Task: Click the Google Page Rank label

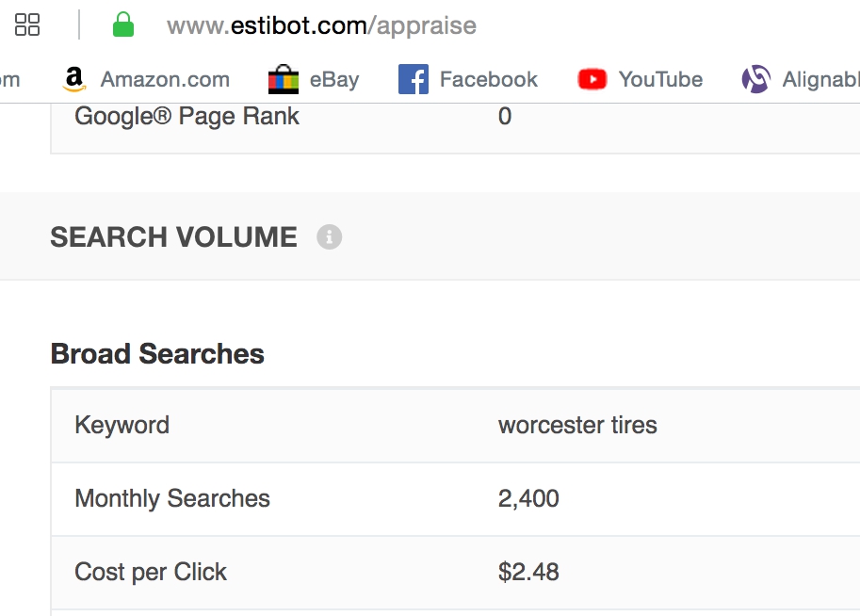Action: click(187, 117)
